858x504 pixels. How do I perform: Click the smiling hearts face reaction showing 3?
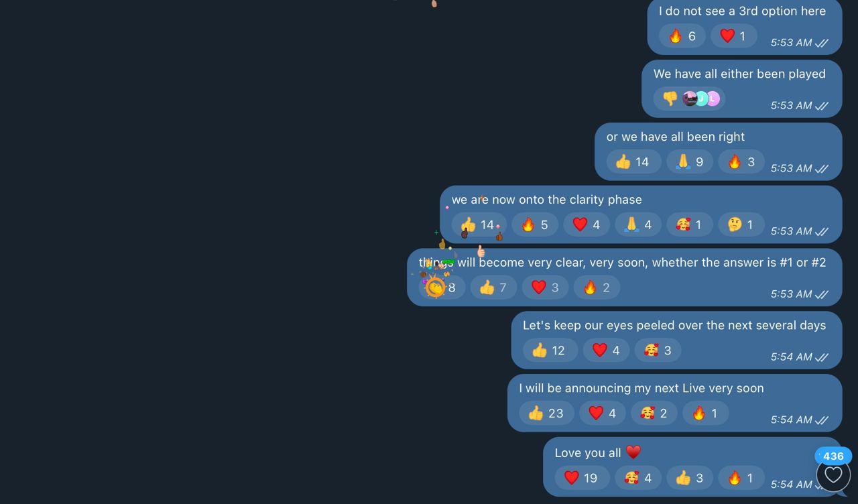coord(658,350)
